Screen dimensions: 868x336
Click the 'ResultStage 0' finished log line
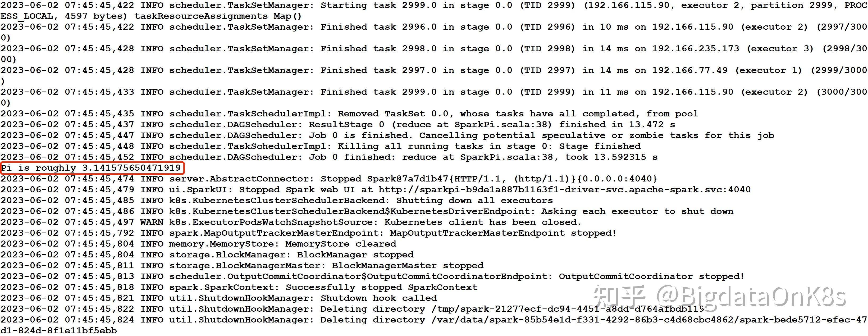click(x=338, y=125)
